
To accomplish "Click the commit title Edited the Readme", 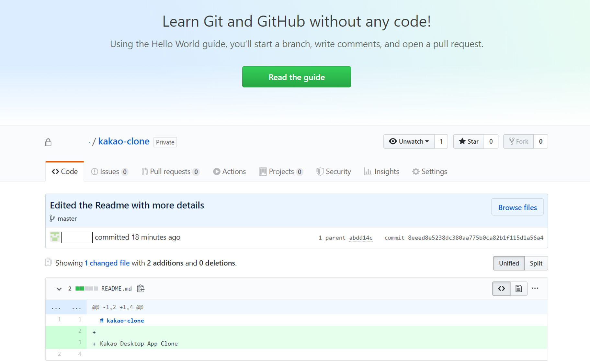I will [x=127, y=205].
